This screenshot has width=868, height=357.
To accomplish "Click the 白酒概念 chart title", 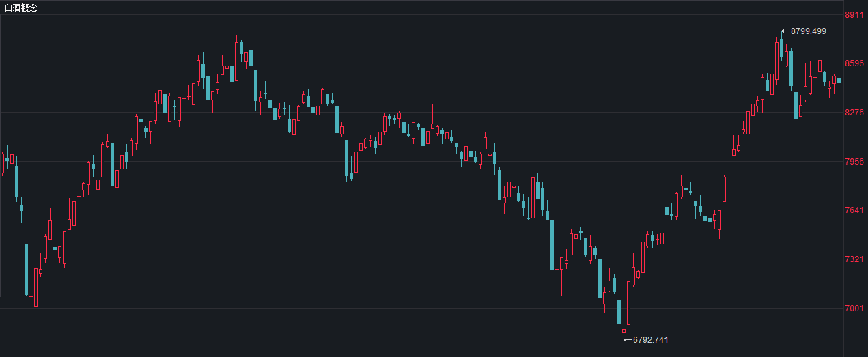I will (21, 8).
